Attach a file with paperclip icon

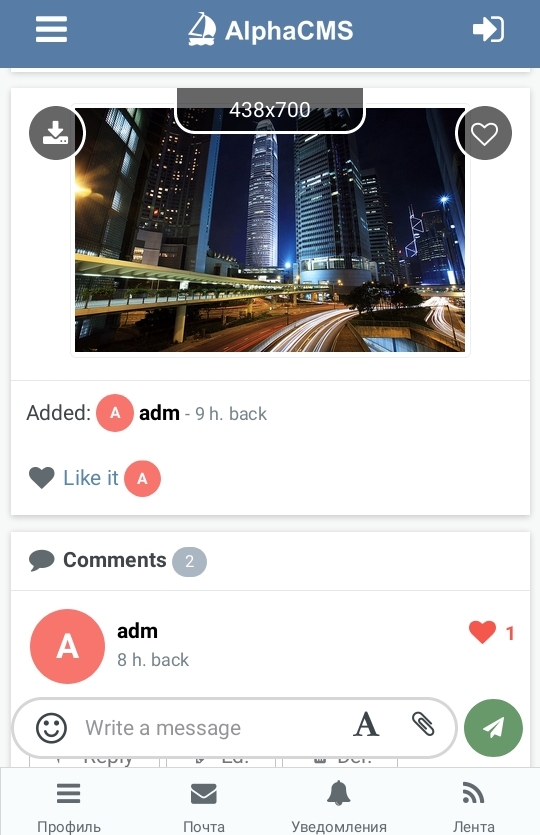click(x=423, y=724)
